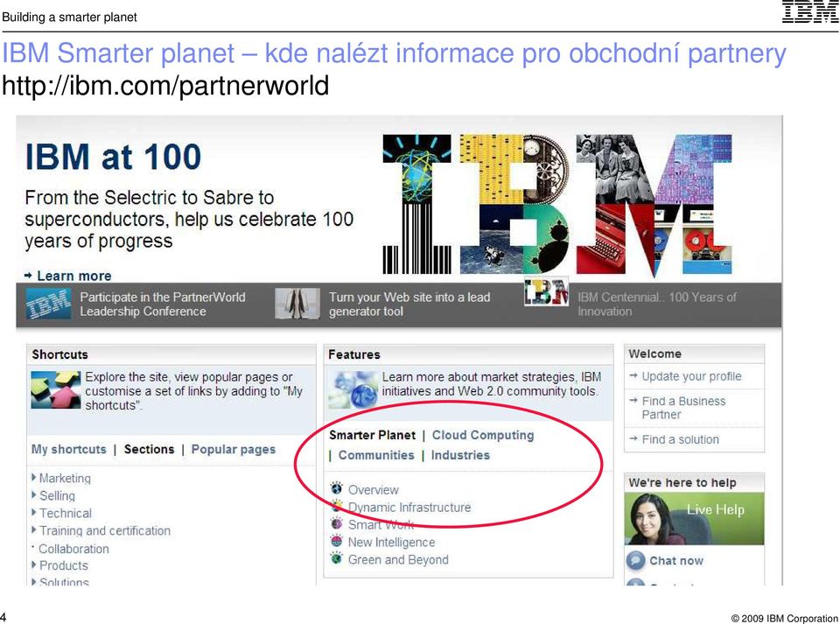Open Find a Business Partner link
840x624 pixels.
pyautogui.click(x=683, y=408)
